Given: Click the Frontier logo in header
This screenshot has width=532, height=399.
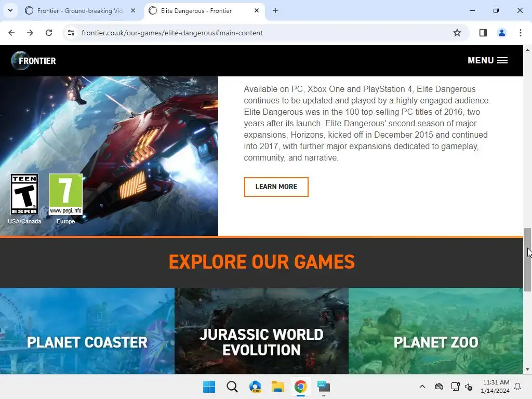Looking at the screenshot, I should [33, 61].
